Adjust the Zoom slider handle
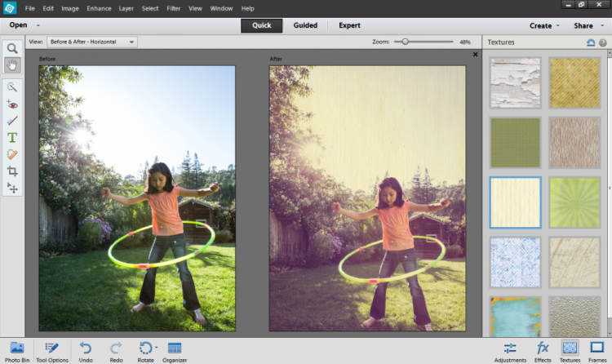612x364 pixels. pos(405,42)
